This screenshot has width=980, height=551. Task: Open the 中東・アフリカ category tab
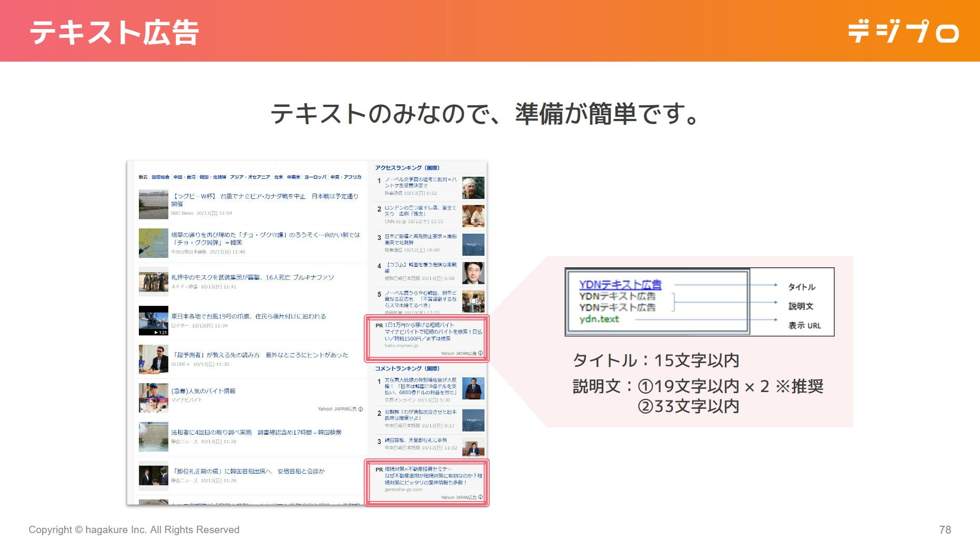(x=346, y=177)
